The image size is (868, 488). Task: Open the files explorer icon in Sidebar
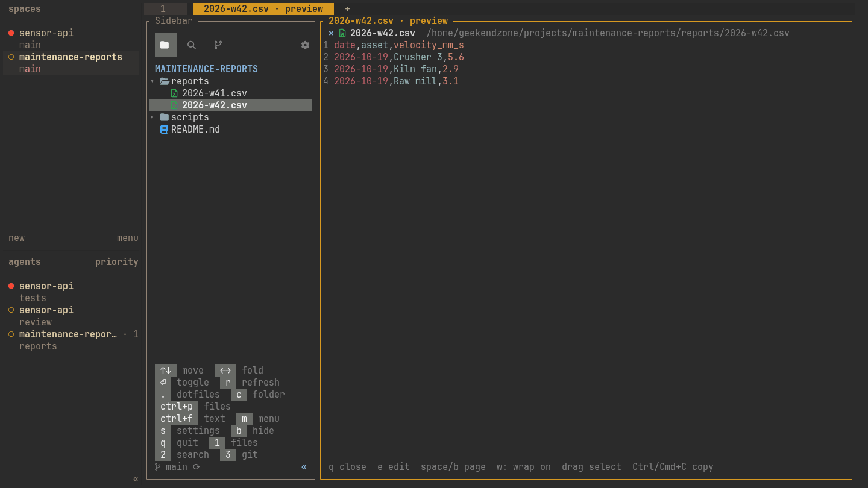pos(165,45)
